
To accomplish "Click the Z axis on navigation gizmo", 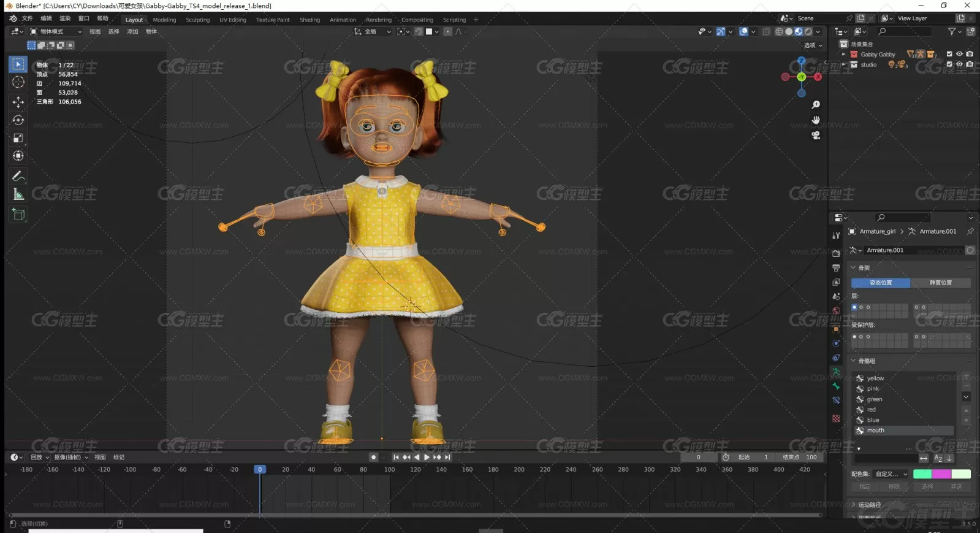I will (802, 61).
